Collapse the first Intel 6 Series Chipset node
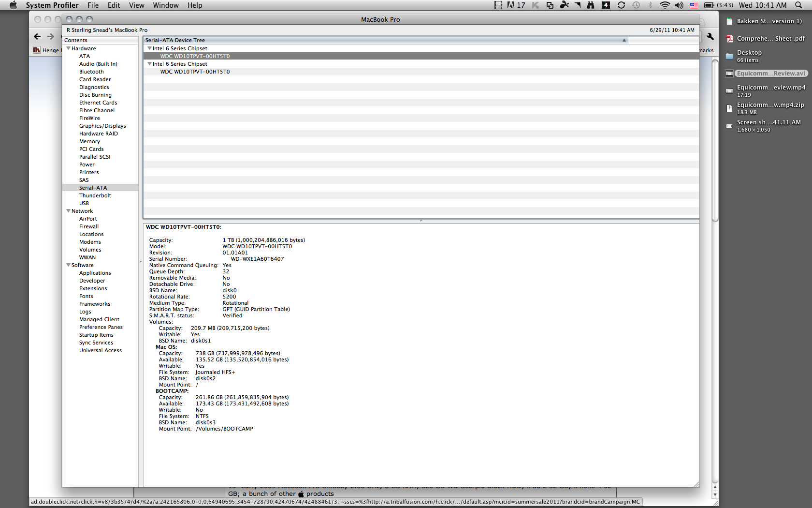Image resolution: width=812 pixels, height=508 pixels. click(x=149, y=48)
